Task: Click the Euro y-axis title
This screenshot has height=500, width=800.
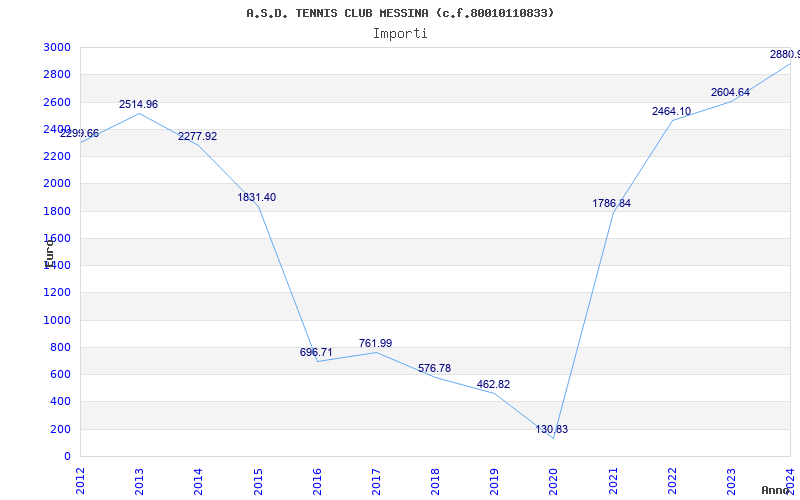Action: coord(48,254)
